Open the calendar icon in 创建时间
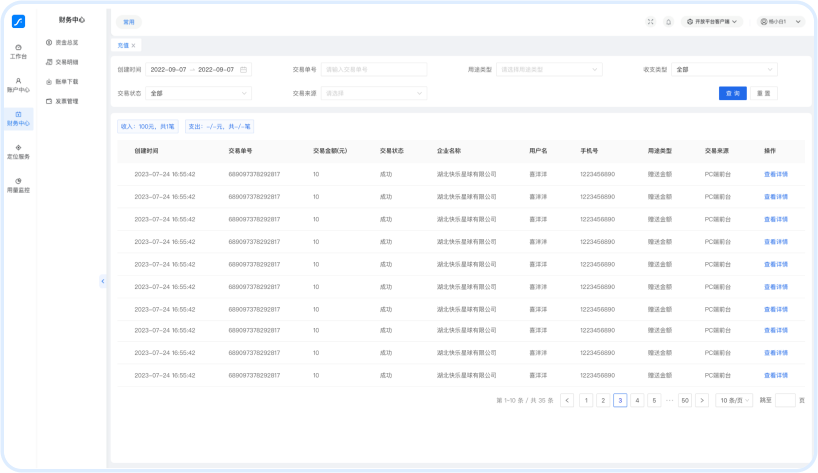This screenshot has height=473, width=818. pos(243,69)
